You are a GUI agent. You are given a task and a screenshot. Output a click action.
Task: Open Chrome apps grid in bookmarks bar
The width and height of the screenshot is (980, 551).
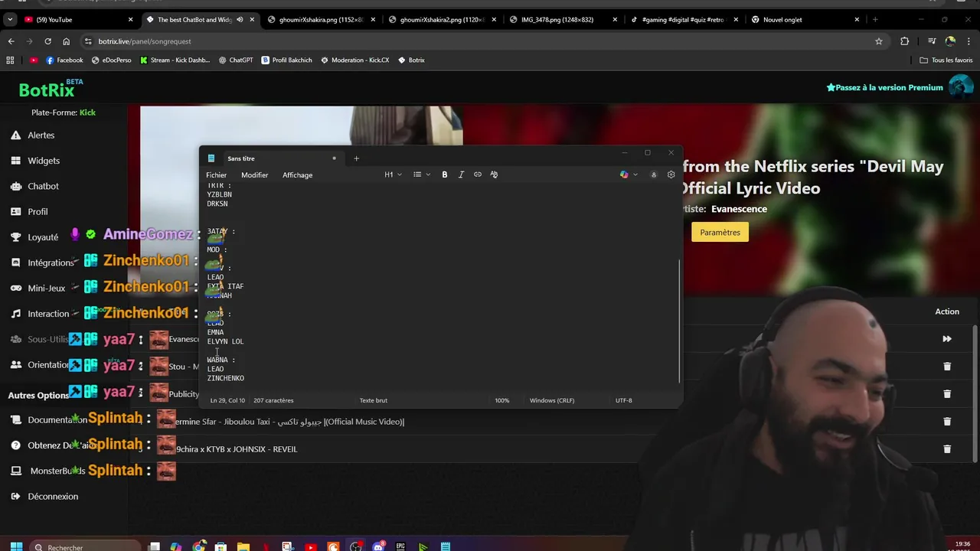pos(10,60)
